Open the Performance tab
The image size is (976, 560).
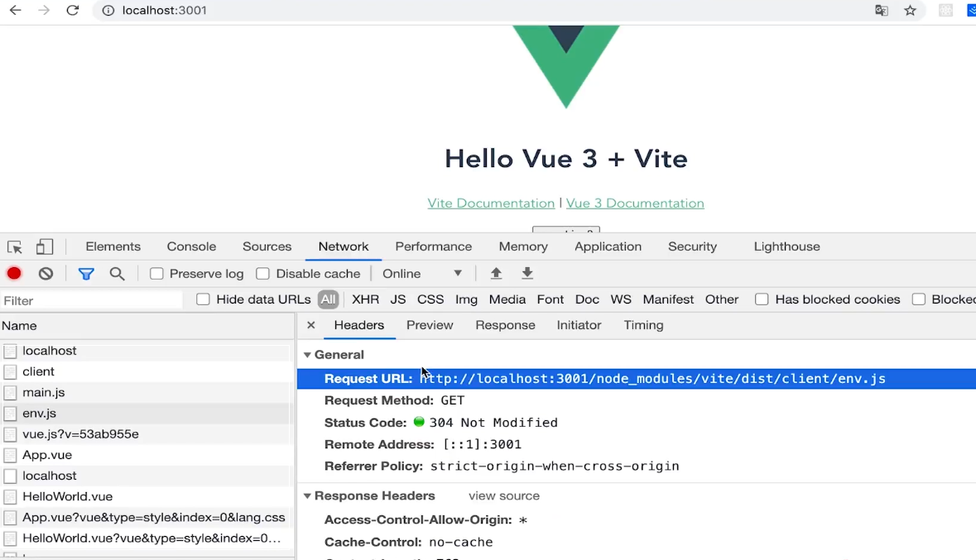433,246
